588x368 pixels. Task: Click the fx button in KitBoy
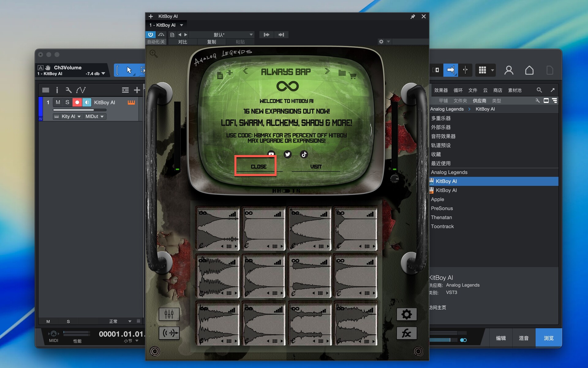[x=406, y=333]
